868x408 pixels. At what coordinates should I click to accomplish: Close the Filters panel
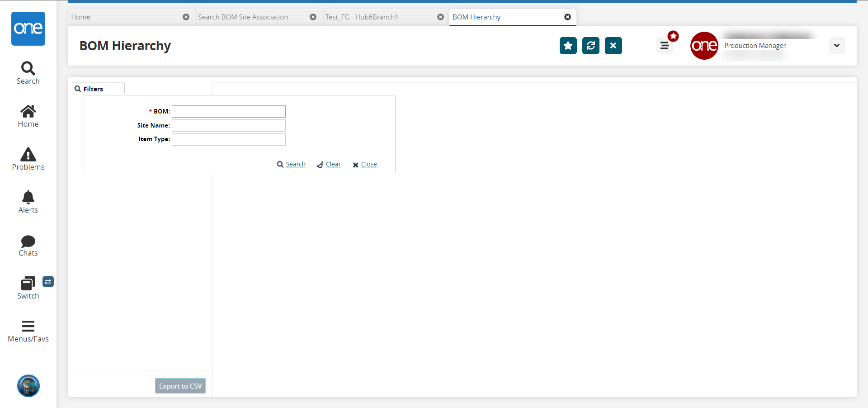365,164
